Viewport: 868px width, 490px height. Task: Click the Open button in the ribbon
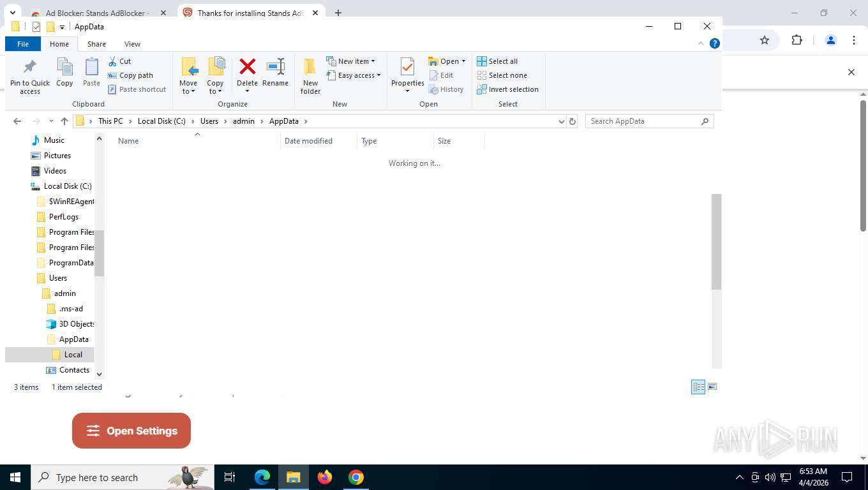444,61
